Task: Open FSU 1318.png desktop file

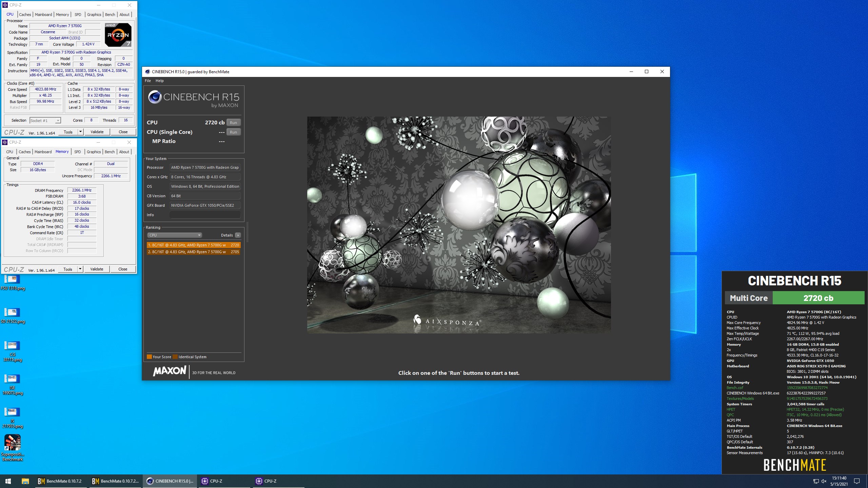Action: 13,282
